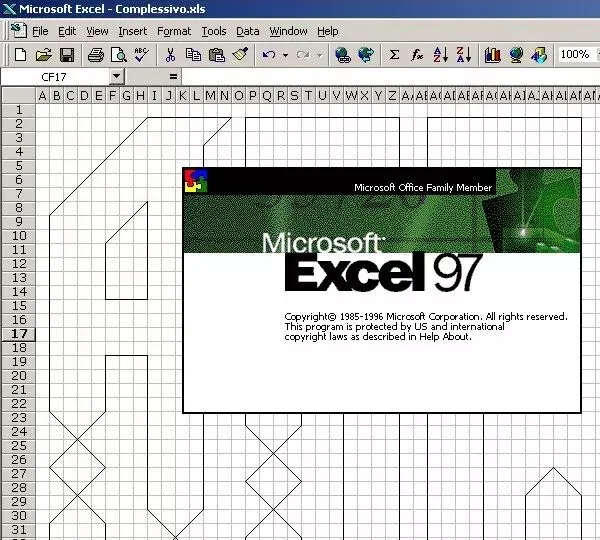Click the Insert Hyperlink globe icon
The image size is (600, 540).
coord(342,55)
